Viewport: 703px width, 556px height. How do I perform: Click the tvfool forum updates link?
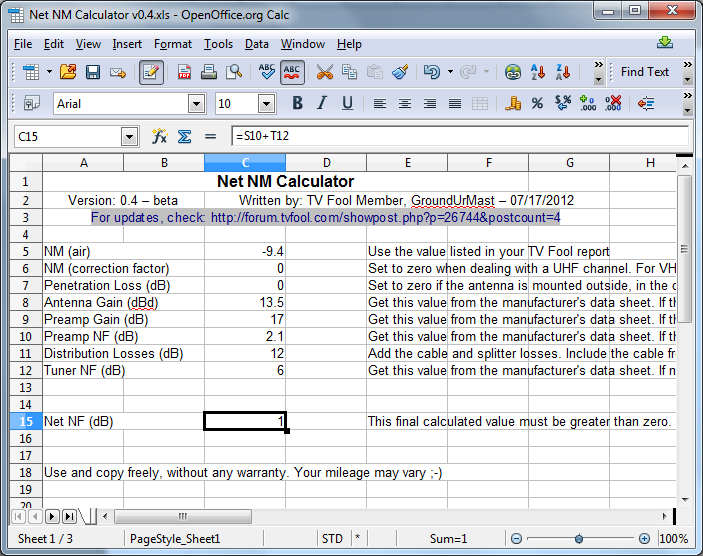click(385, 217)
